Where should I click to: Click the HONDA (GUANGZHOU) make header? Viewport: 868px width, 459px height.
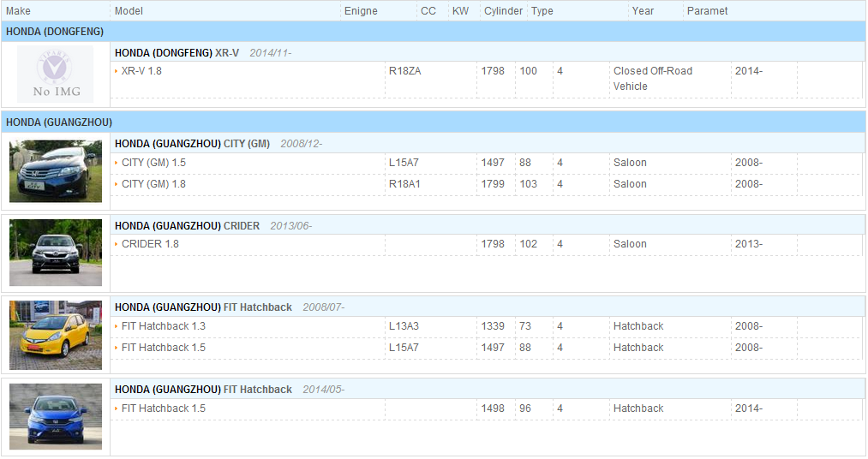point(58,122)
